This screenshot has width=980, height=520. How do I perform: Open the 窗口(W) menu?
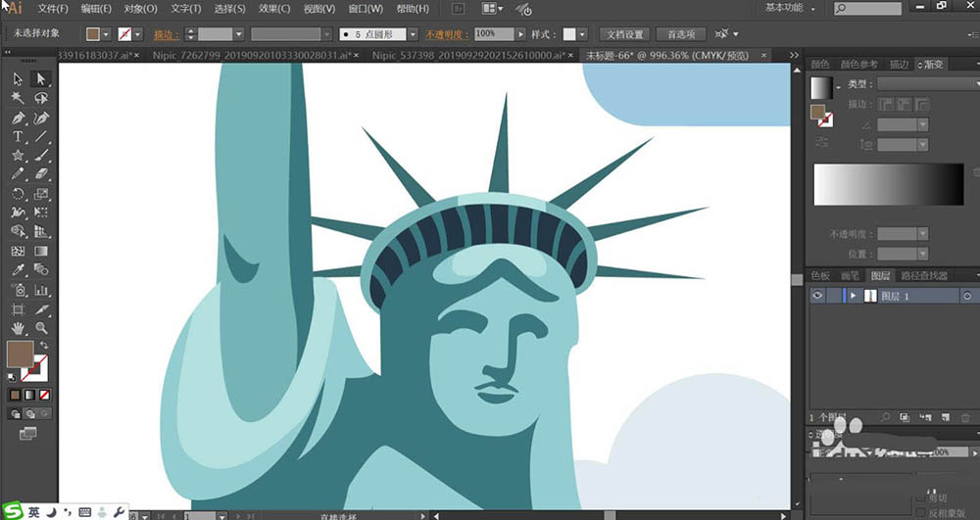point(366,9)
